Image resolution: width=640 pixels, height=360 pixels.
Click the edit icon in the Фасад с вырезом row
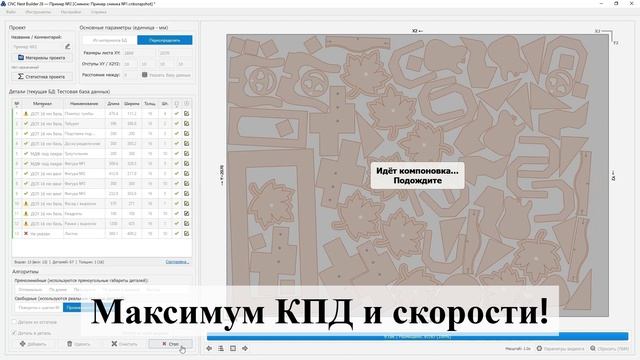pyautogui.click(x=187, y=204)
